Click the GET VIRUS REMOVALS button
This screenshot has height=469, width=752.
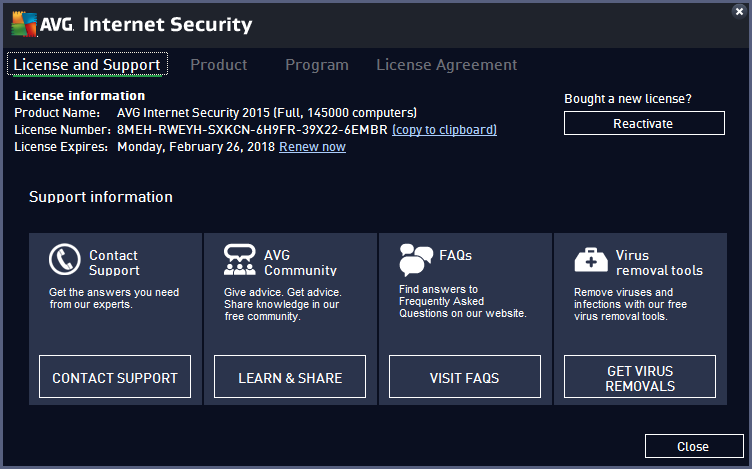click(640, 378)
